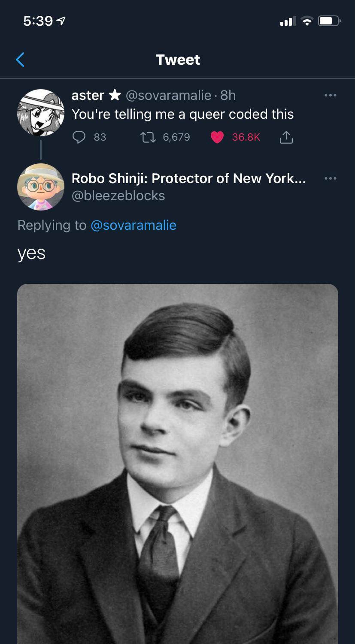
Task: Tap the 'You're telling me a queer coded this' text
Action: [x=182, y=114]
